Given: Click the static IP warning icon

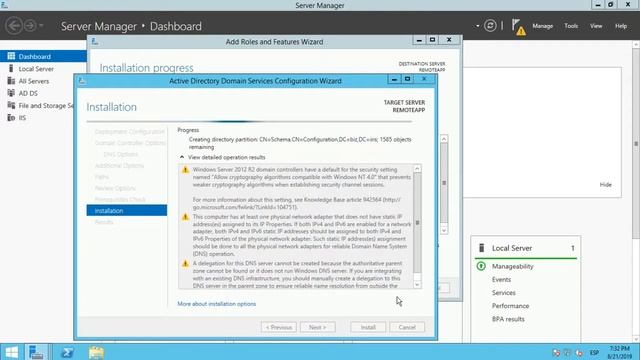Looking at the screenshot, I should point(185,217).
